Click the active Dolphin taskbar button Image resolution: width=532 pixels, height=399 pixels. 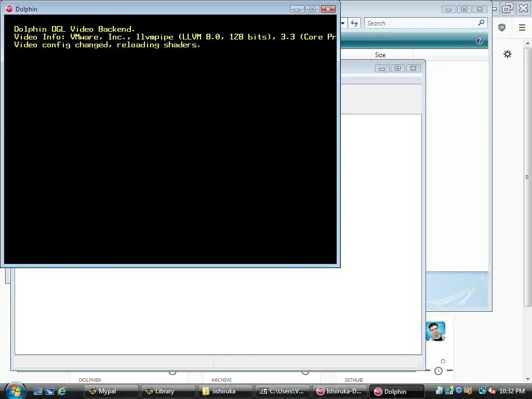pos(396,391)
